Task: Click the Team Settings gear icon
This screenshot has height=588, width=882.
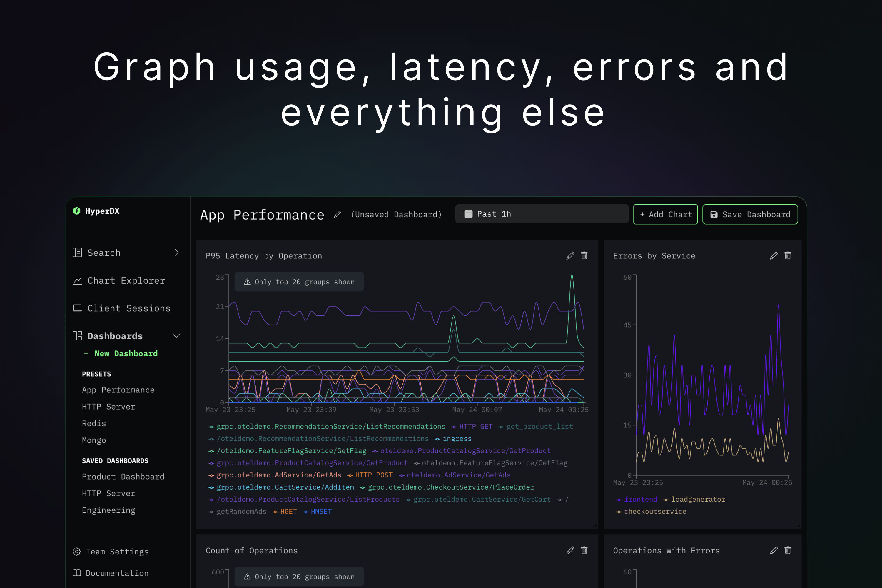Action: (77, 552)
